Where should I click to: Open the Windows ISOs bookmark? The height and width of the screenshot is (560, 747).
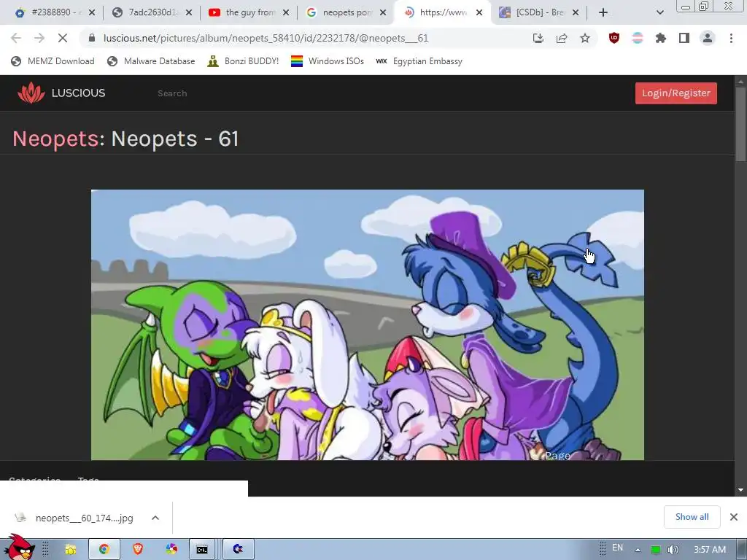(328, 61)
